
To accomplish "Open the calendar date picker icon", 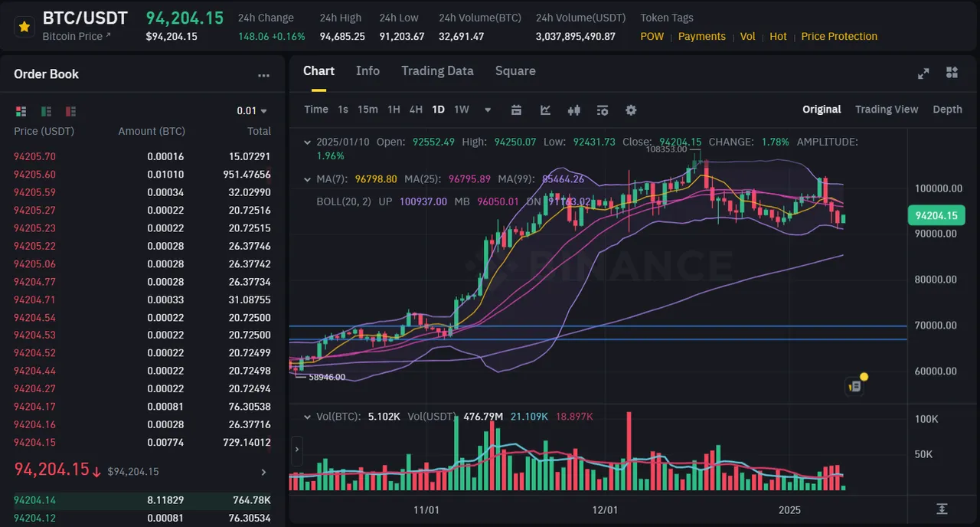I will point(516,110).
